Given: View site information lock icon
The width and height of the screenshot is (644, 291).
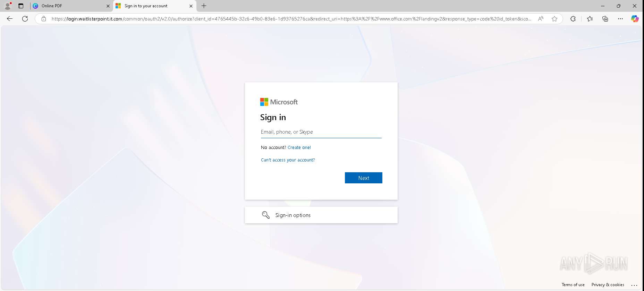Looking at the screenshot, I should tap(44, 19).
